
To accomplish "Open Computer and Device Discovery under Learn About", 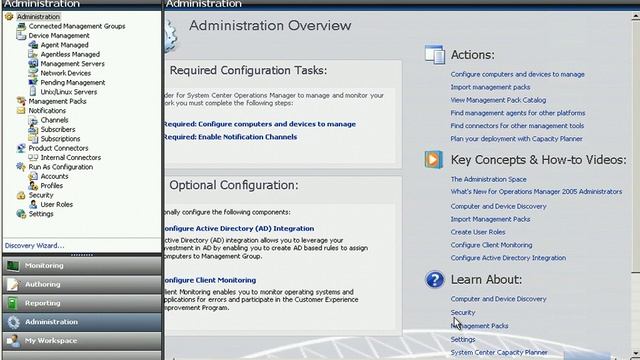I will click(498, 299).
